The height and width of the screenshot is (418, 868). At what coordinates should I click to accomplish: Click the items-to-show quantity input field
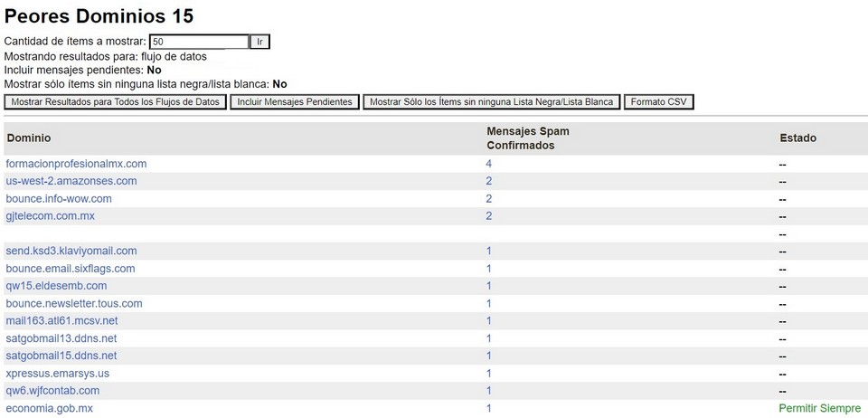[199, 42]
